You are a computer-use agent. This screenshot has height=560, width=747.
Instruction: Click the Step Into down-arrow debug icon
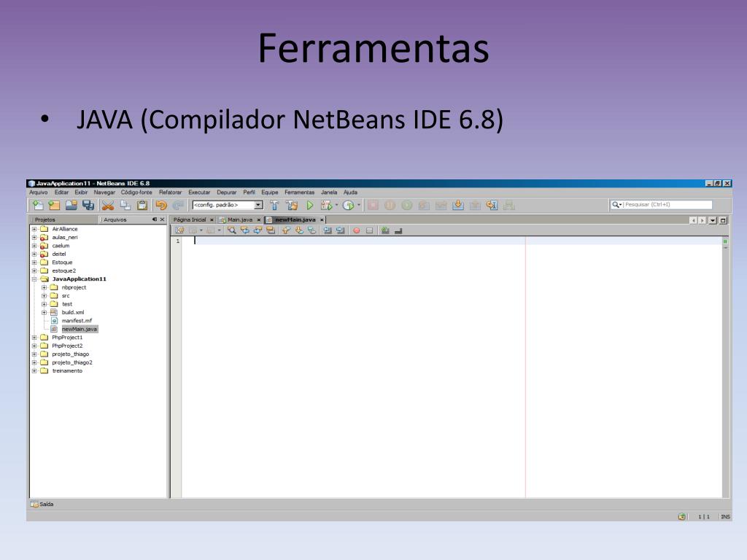pos(458,205)
